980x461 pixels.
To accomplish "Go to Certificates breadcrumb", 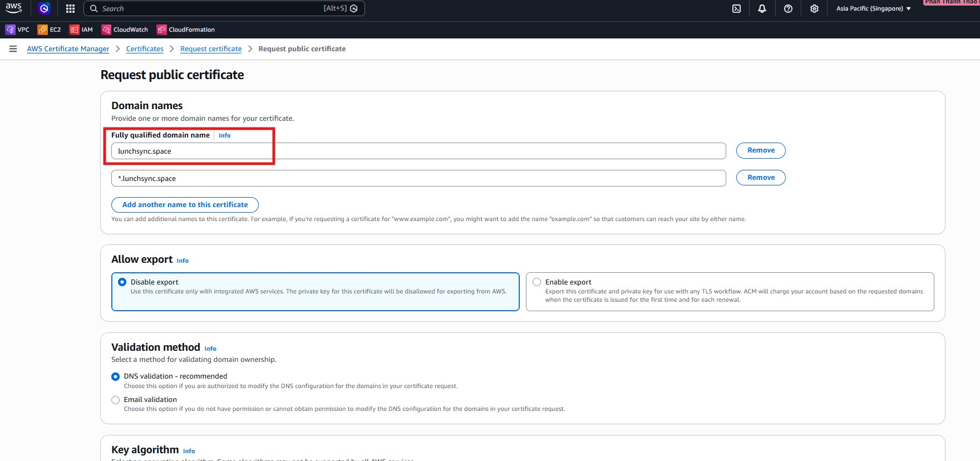I will (145, 49).
